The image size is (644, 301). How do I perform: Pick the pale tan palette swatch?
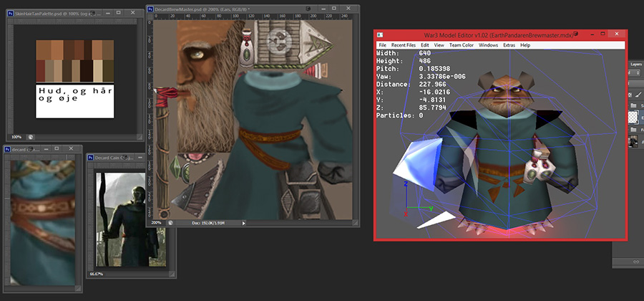(98, 71)
